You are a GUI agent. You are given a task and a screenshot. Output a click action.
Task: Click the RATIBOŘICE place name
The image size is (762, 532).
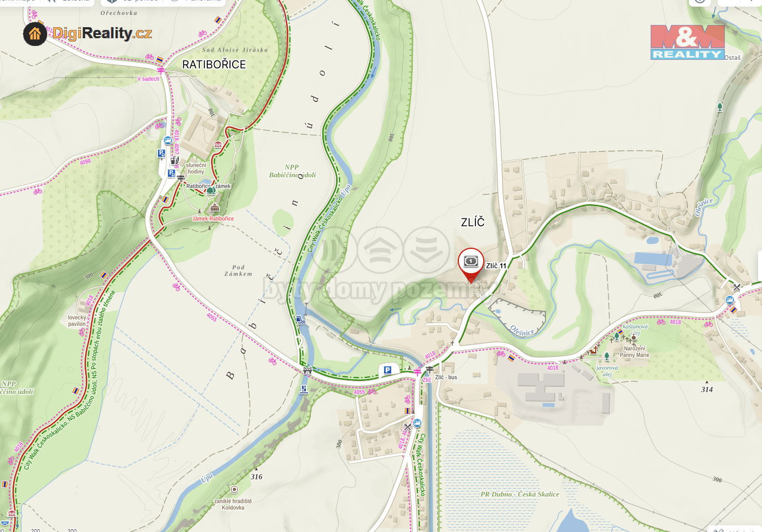(214, 64)
